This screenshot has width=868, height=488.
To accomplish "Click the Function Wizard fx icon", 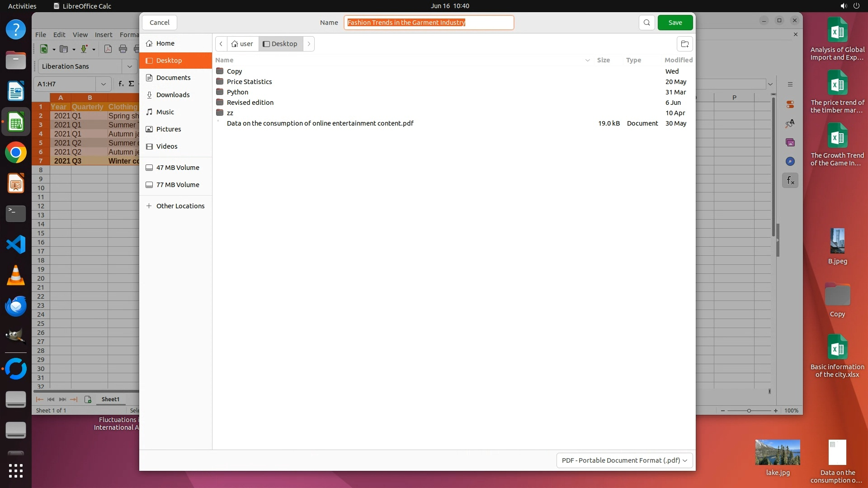I will pyautogui.click(x=121, y=84).
